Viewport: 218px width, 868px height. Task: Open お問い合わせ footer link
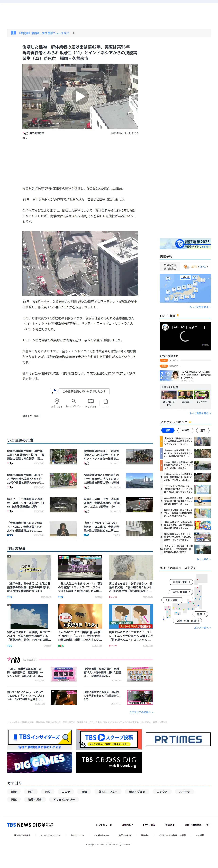coord(125,835)
